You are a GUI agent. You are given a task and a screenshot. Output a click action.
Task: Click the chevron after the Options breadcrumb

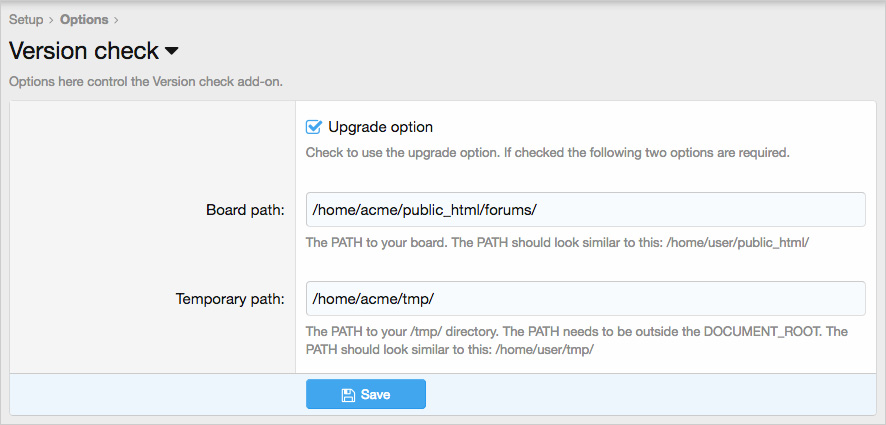coord(116,19)
